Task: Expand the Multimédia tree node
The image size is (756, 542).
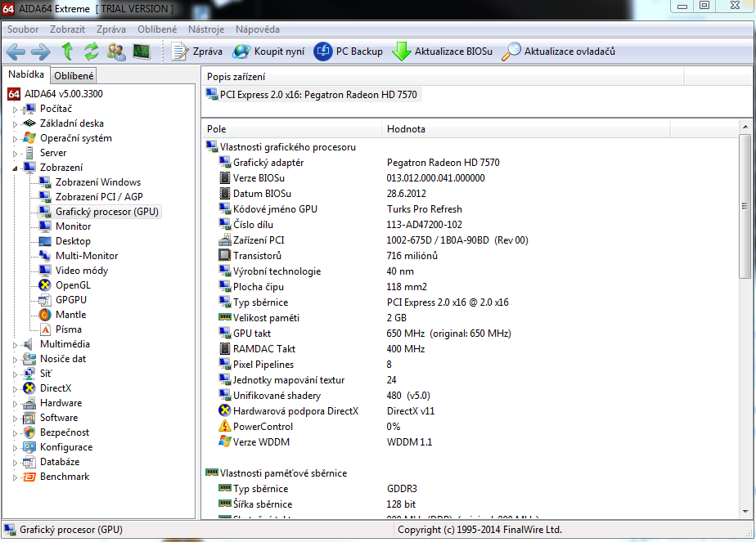Action: coord(15,345)
